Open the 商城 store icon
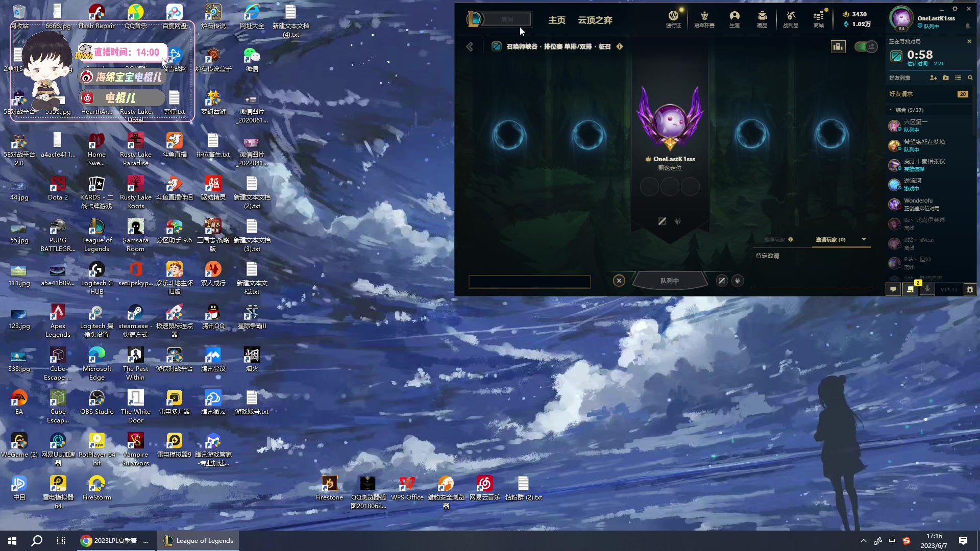 click(x=819, y=19)
